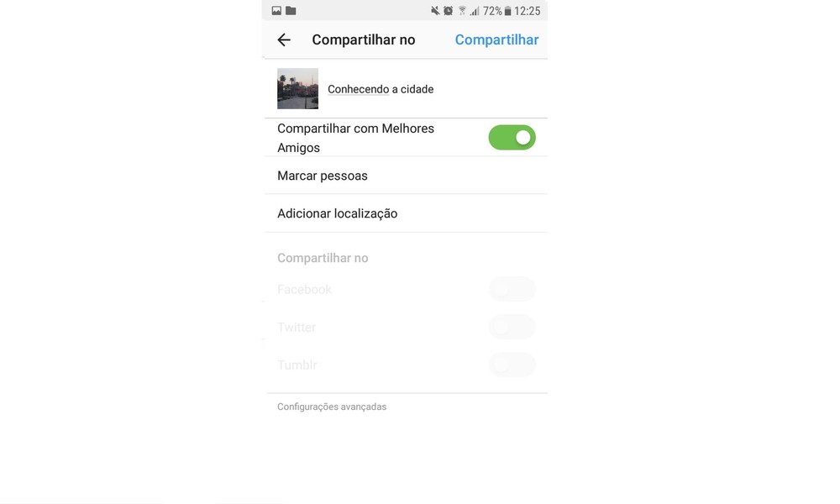Tap the blue Compartilhar button
840x504 pixels.
point(496,39)
